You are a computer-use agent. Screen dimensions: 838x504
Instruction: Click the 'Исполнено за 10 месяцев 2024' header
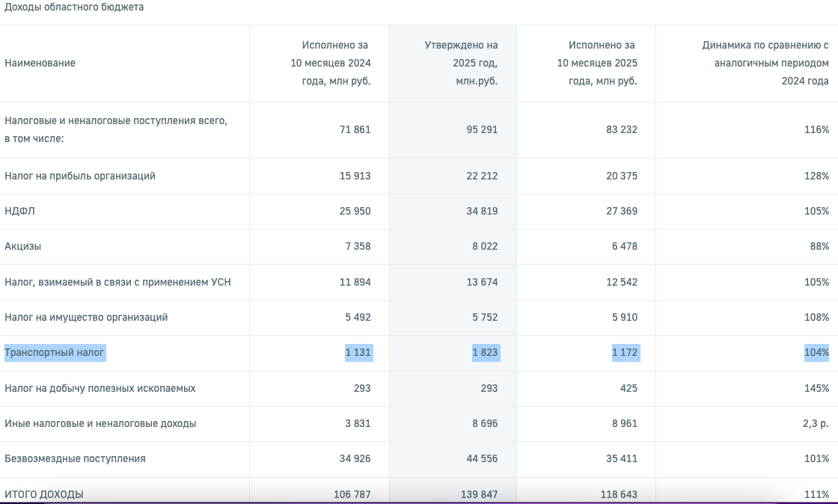(x=331, y=64)
